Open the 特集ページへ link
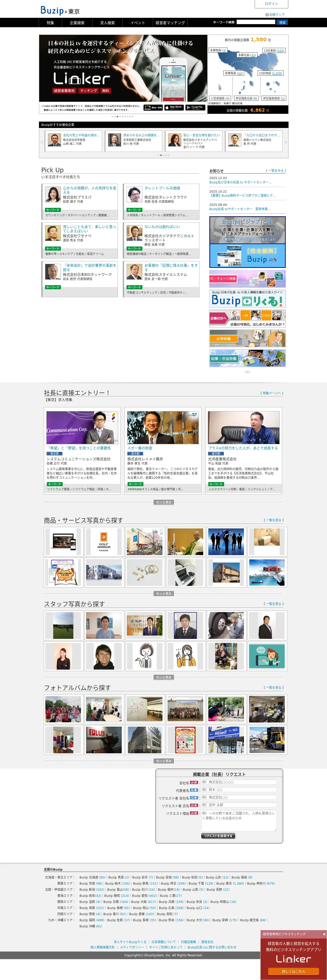Screen dimensions: 327x980 point(272,393)
